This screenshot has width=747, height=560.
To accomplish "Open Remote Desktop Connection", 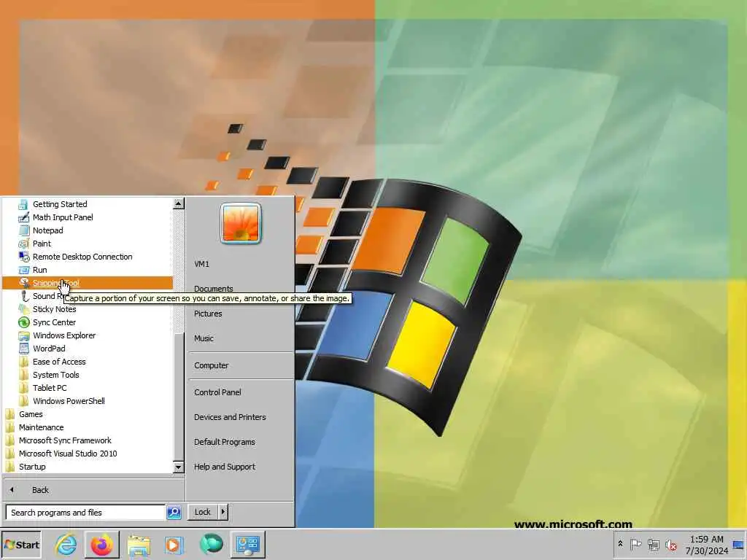I will [x=82, y=257].
